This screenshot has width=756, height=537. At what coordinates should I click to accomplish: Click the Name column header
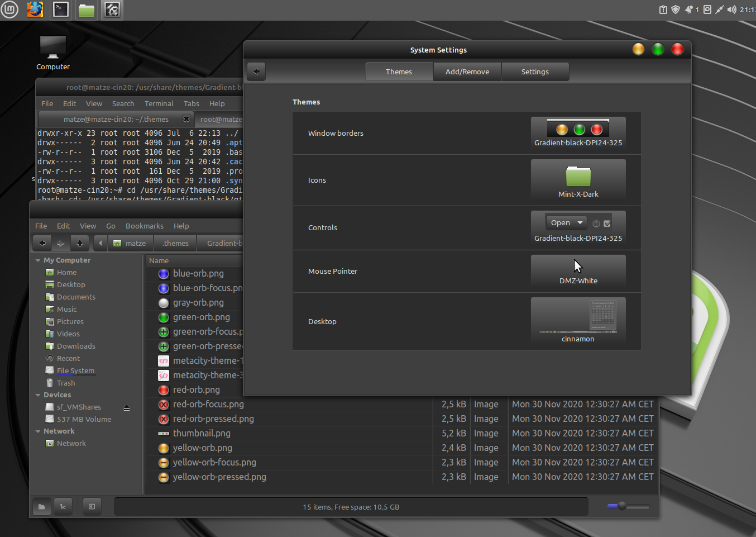coord(194,260)
